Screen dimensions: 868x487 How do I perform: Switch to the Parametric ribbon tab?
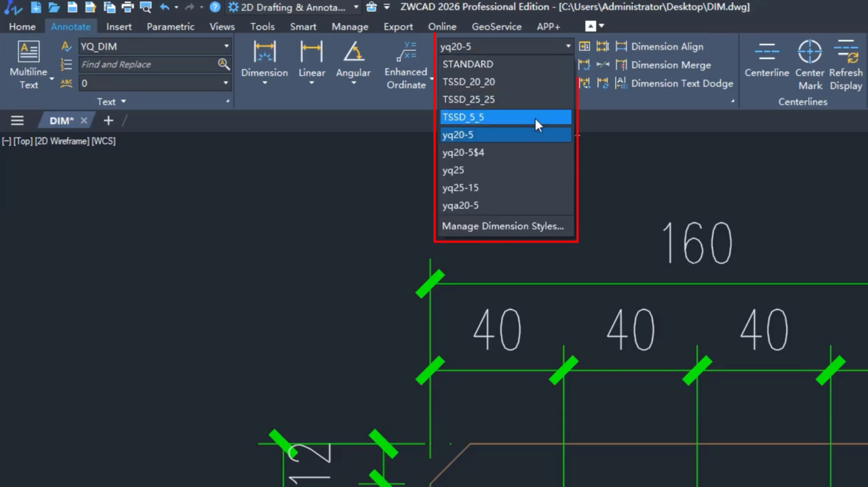[171, 26]
